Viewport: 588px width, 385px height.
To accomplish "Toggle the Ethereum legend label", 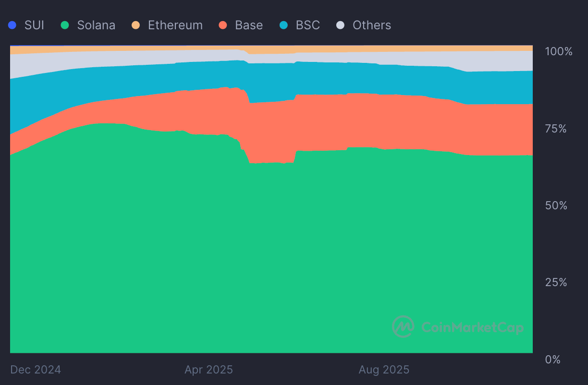I will pyautogui.click(x=175, y=25).
